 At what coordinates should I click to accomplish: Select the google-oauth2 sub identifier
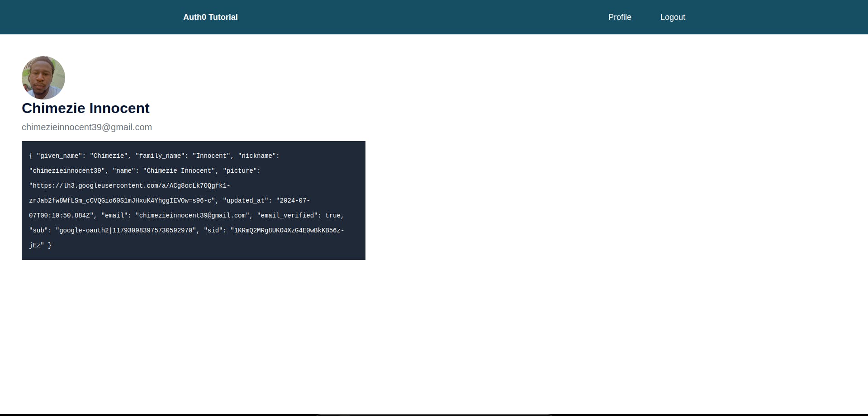(x=126, y=230)
